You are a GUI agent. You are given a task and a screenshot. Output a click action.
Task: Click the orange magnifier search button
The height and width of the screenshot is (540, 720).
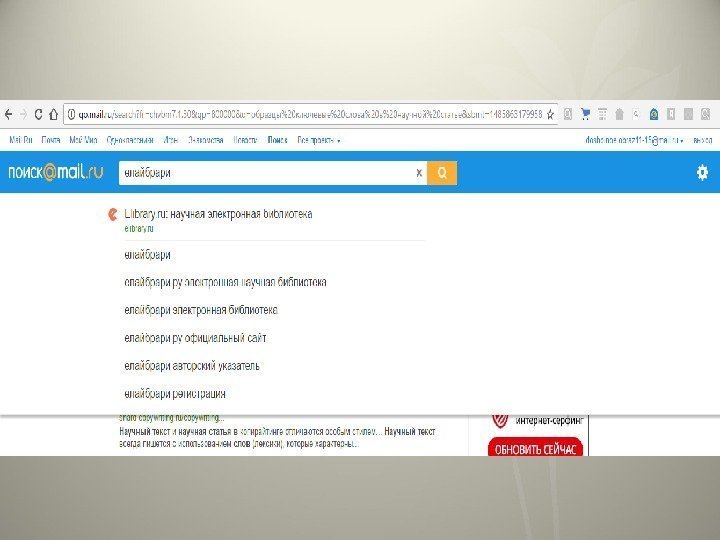pos(442,173)
